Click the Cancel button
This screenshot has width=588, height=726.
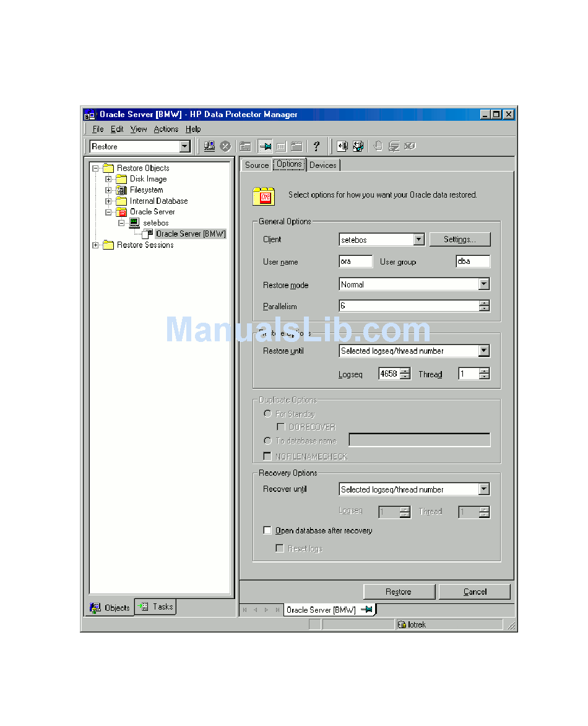[x=475, y=592]
